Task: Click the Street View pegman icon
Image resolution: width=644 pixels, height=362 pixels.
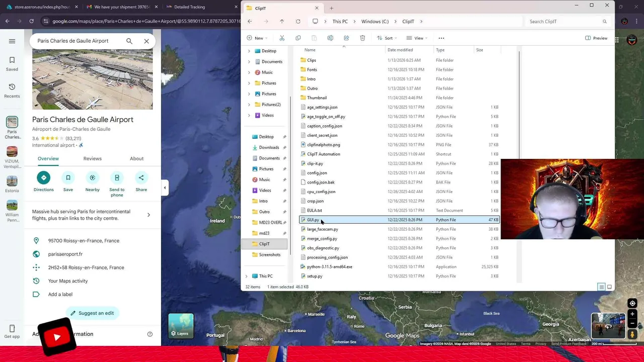Action: pos(632,335)
